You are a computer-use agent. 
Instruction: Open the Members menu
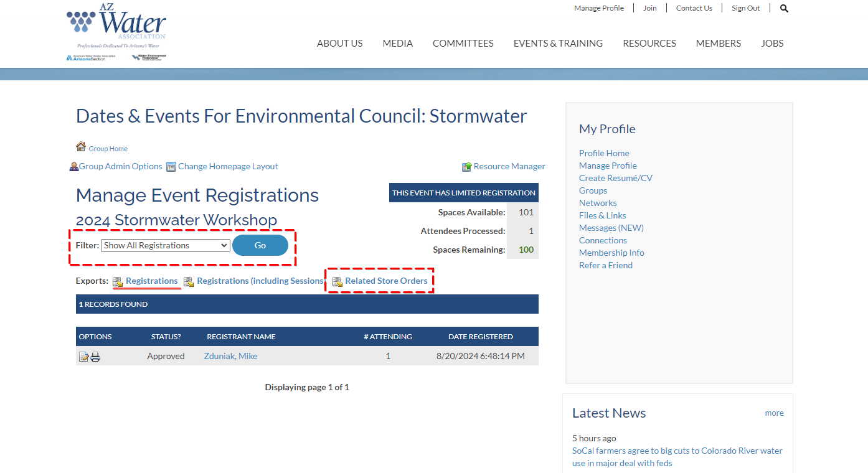pyautogui.click(x=719, y=44)
